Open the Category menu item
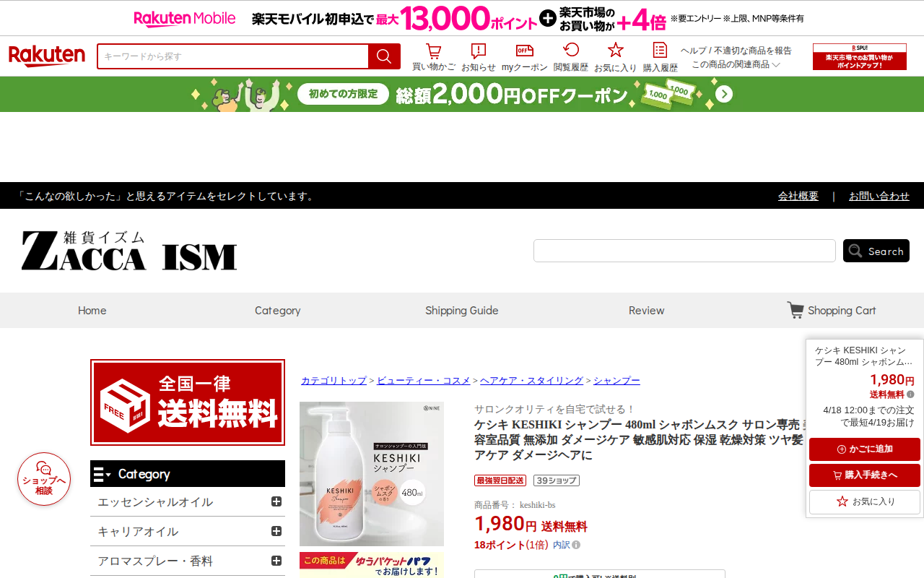 click(278, 311)
